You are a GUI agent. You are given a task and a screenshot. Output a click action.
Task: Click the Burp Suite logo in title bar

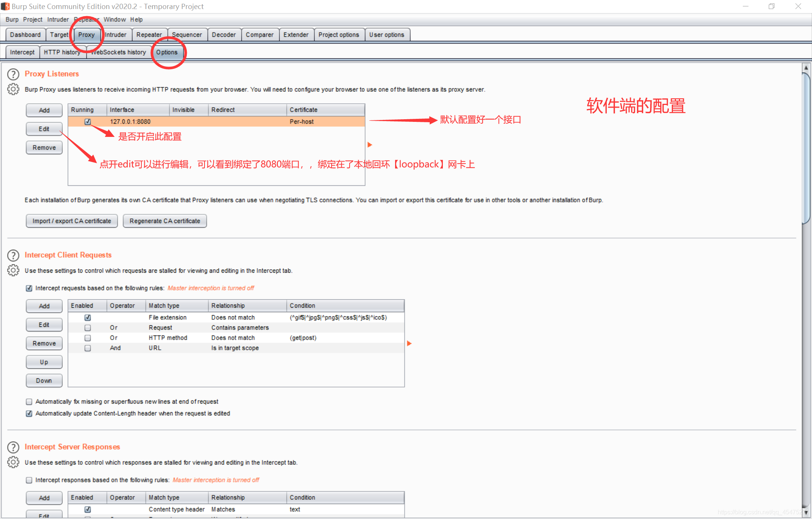point(5,6)
